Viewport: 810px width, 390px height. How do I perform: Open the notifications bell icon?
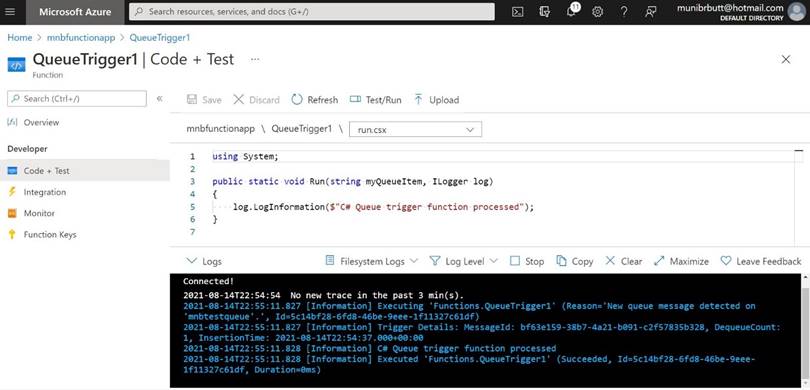(571, 11)
